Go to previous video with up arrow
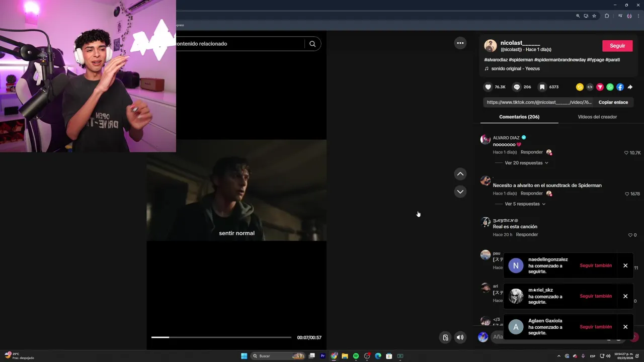The image size is (644, 362). [460, 174]
